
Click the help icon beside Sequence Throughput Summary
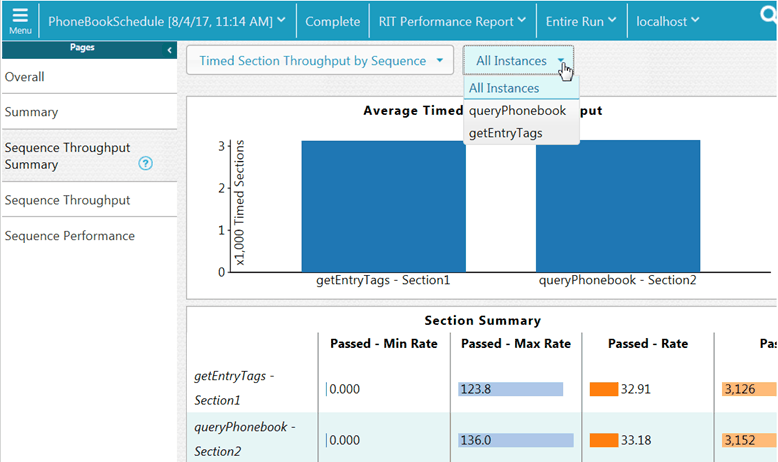point(146,163)
